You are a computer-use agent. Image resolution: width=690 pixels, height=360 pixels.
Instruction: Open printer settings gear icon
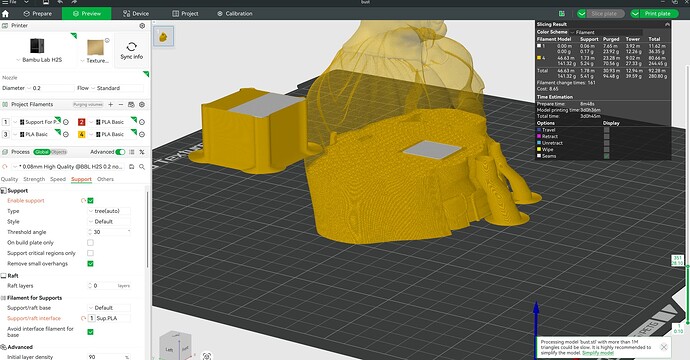coord(142,26)
